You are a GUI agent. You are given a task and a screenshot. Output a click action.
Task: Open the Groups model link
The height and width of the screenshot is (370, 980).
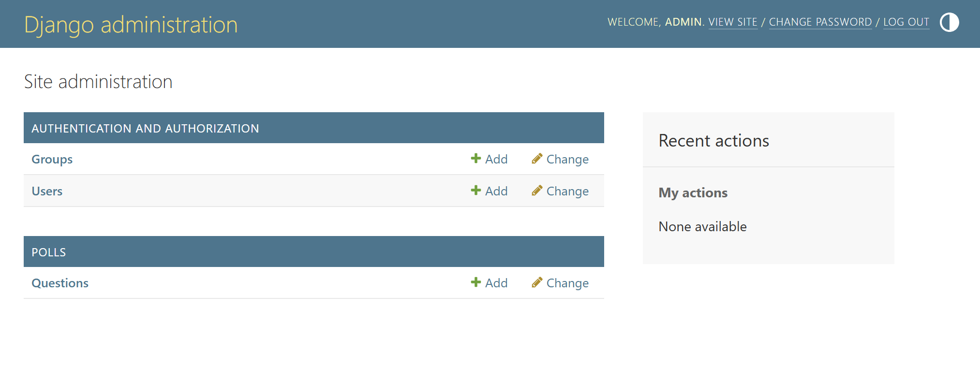tap(52, 160)
